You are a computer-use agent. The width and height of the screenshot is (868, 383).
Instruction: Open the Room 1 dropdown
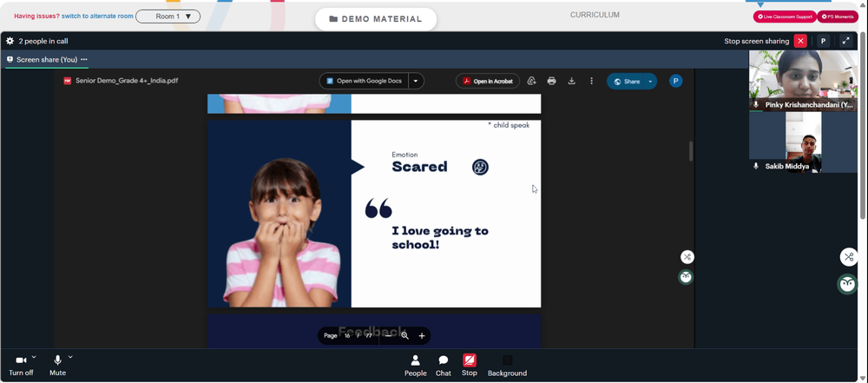click(x=168, y=17)
